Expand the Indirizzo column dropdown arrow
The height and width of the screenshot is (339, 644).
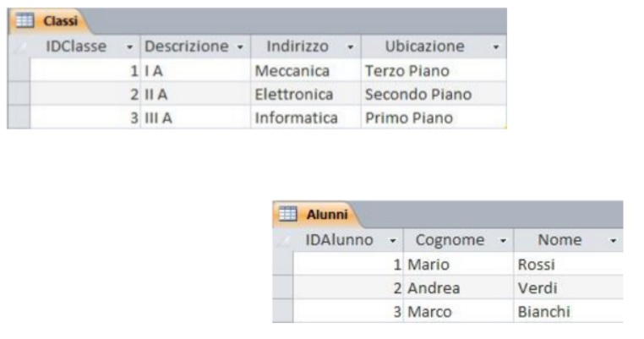(351, 47)
